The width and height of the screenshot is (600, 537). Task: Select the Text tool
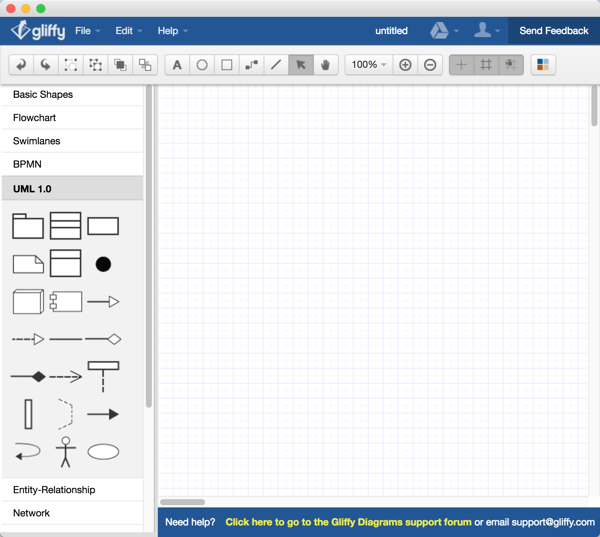tap(177, 65)
